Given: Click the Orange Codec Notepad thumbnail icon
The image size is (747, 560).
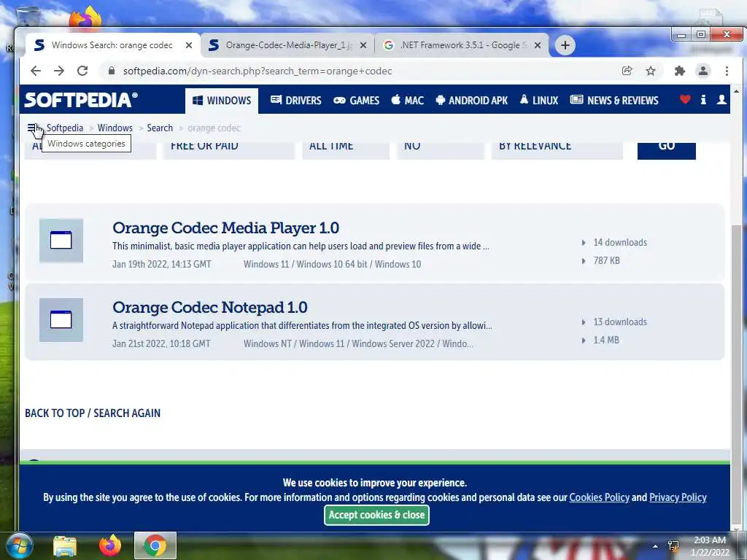Looking at the screenshot, I should click(x=61, y=320).
